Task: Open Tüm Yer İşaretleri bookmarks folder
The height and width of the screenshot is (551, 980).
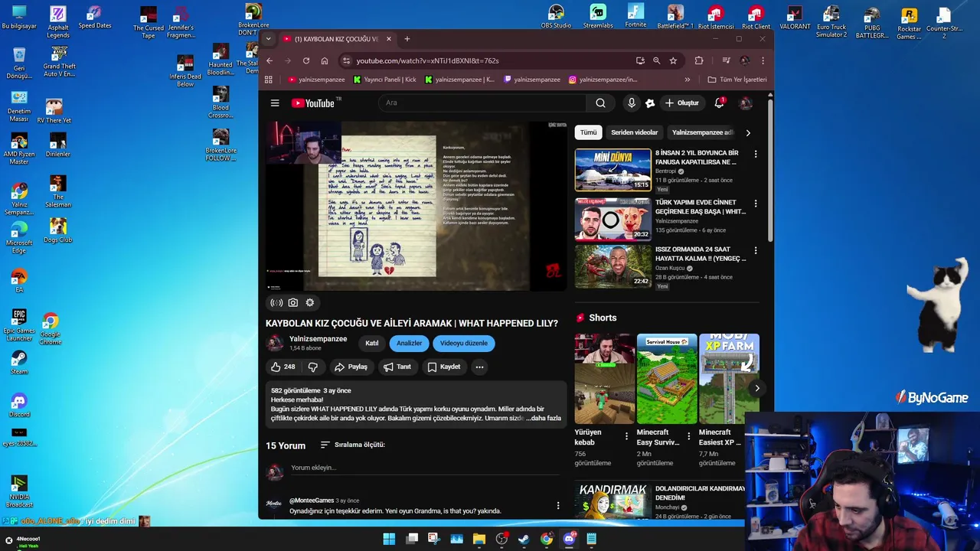Action: pos(737,80)
